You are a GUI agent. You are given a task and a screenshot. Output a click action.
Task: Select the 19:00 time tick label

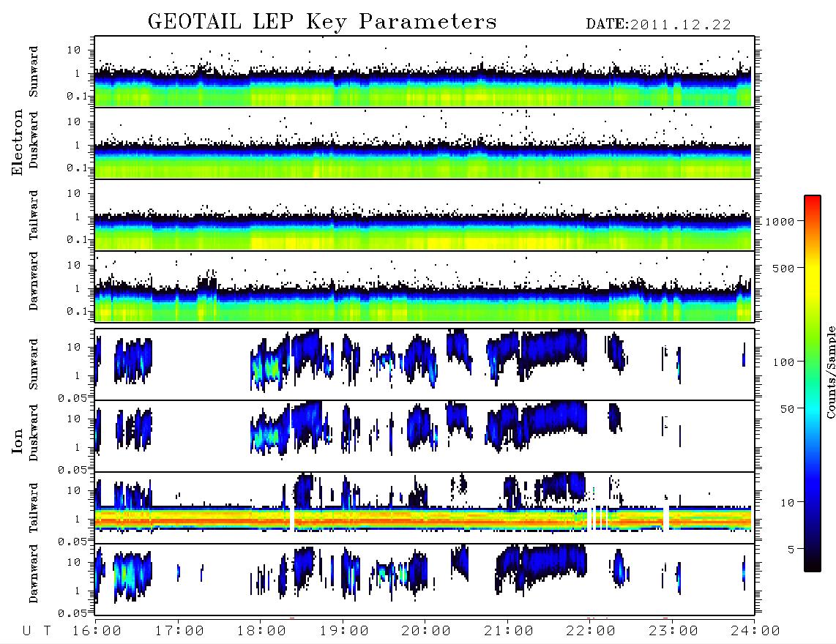pyautogui.click(x=344, y=631)
